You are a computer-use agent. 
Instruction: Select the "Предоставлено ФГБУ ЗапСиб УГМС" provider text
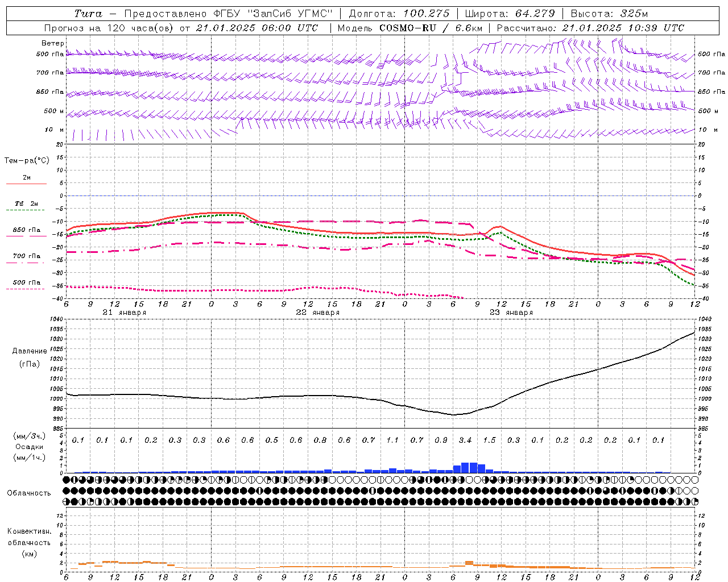click(229, 14)
